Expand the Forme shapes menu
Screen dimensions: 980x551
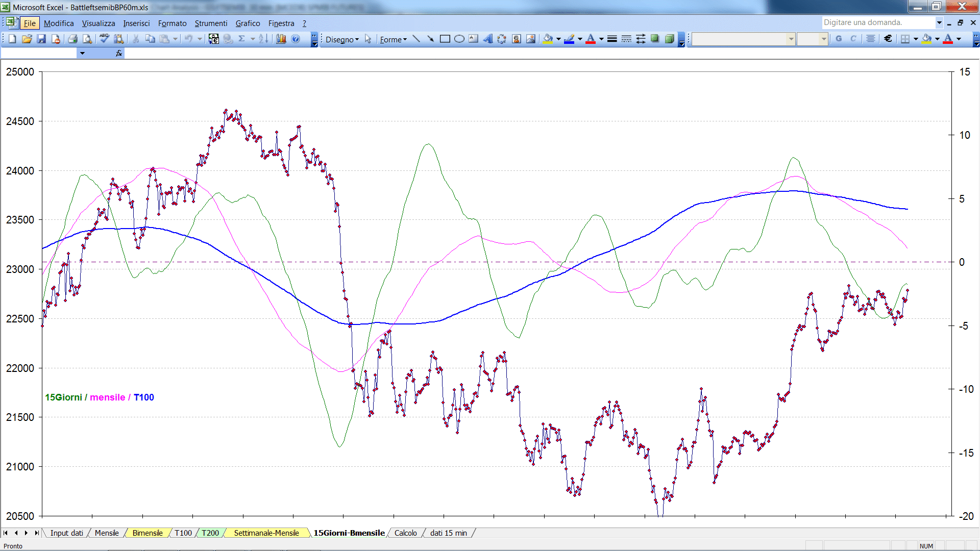pos(393,39)
